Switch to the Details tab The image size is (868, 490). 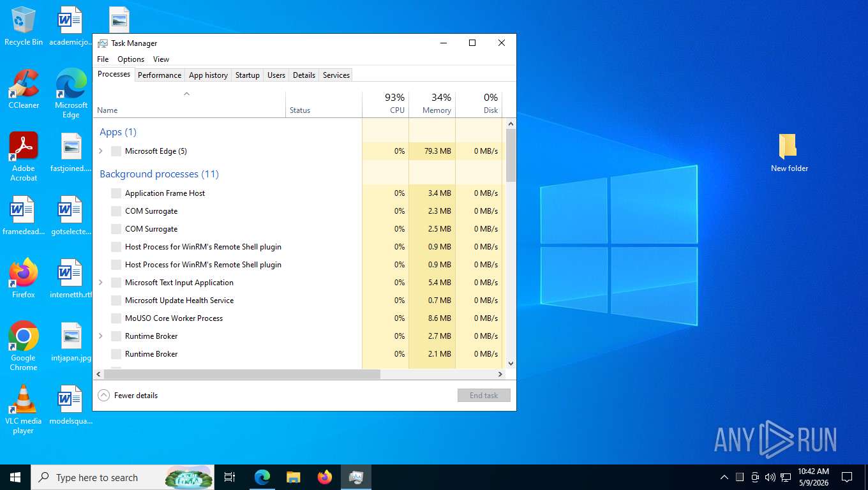pos(304,75)
